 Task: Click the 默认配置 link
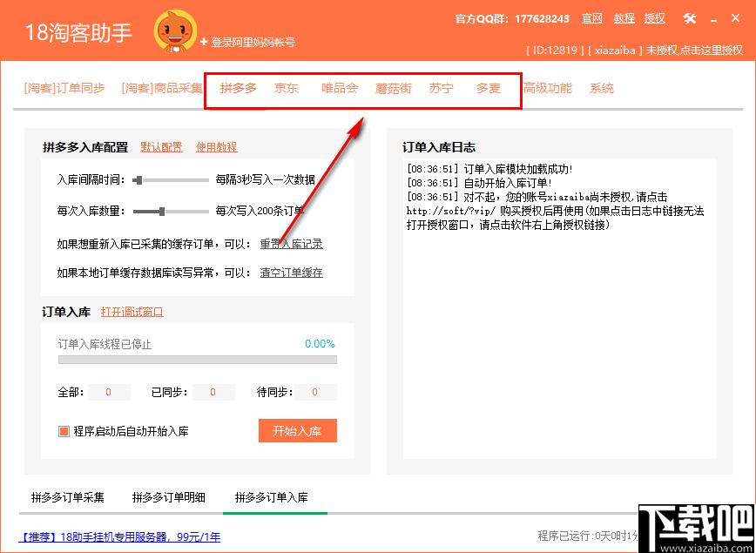point(161,147)
